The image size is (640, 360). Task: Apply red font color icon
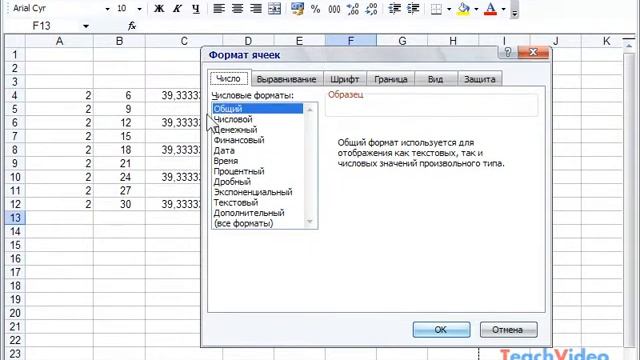(x=490, y=9)
